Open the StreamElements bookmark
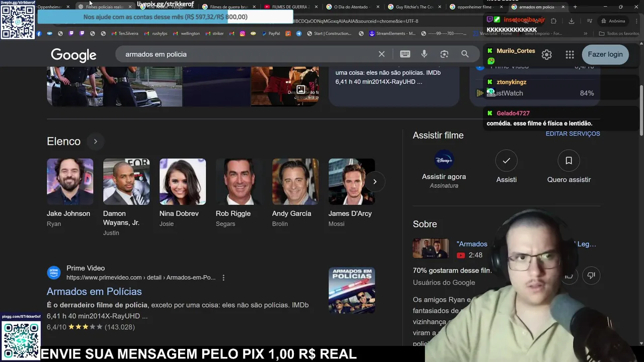This screenshot has height=362, width=644. click(x=392, y=34)
